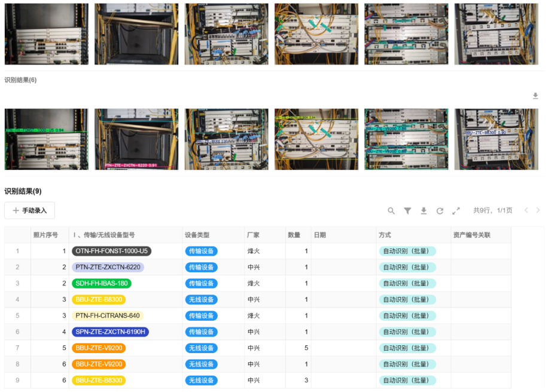Click the 厂家 column header
The width and height of the screenshot is (548, 392).
click(253, 235)
